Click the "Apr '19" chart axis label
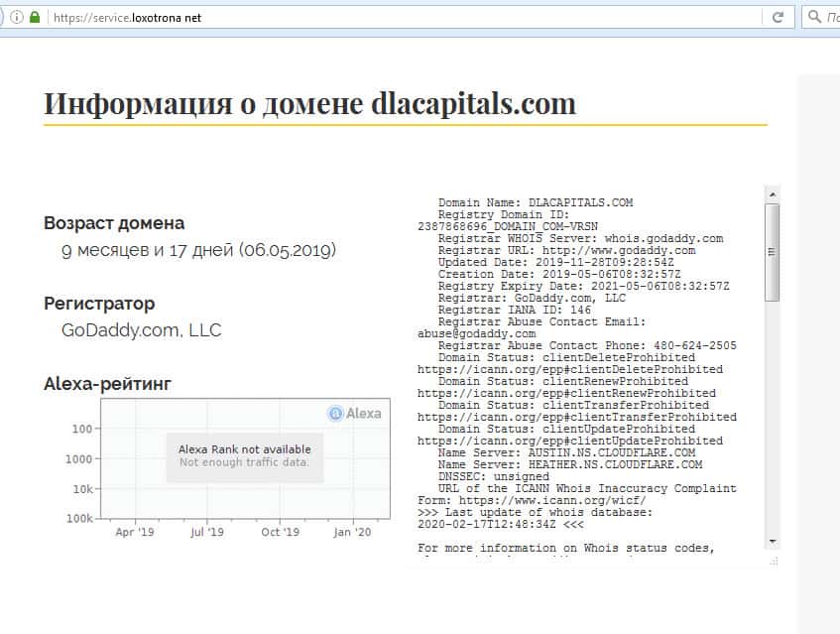The image size is (840, 634). [x=135, y=532]
